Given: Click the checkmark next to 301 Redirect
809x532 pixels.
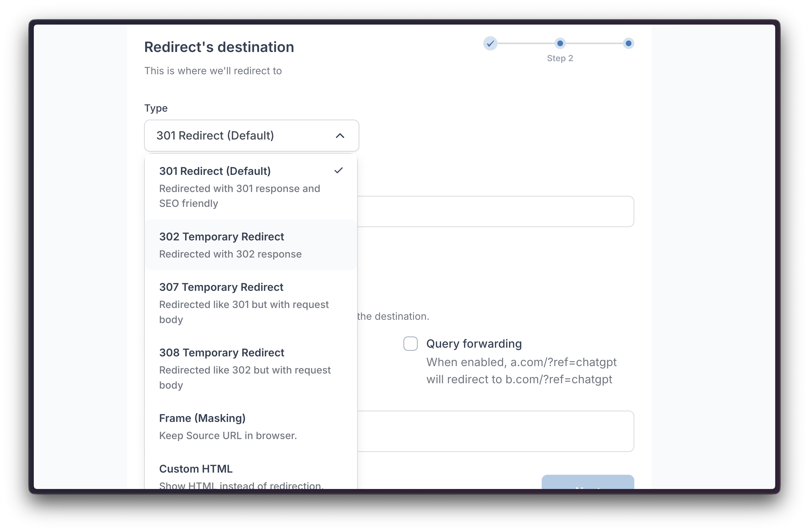Looking at the screenshot, I should 338,170.
